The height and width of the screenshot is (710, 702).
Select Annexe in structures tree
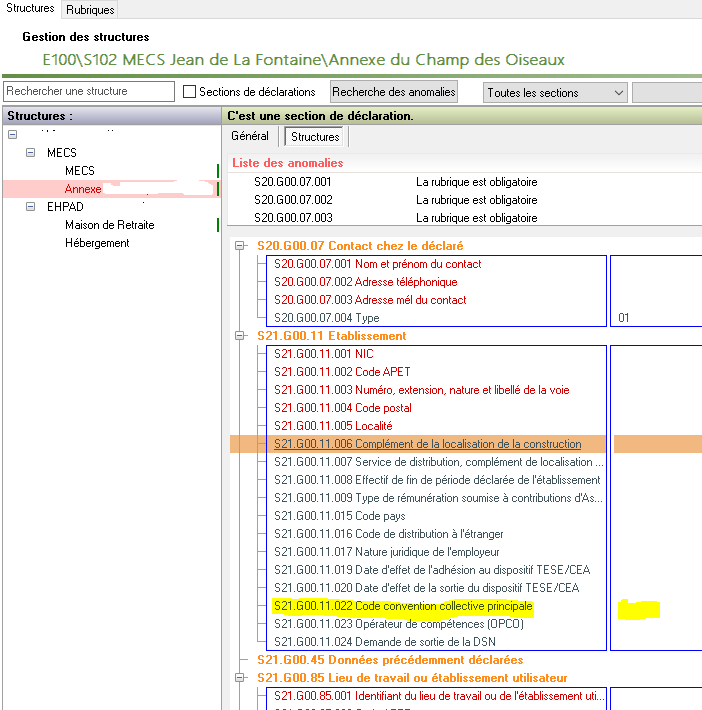pyautogui.click(x=83, y=189)
